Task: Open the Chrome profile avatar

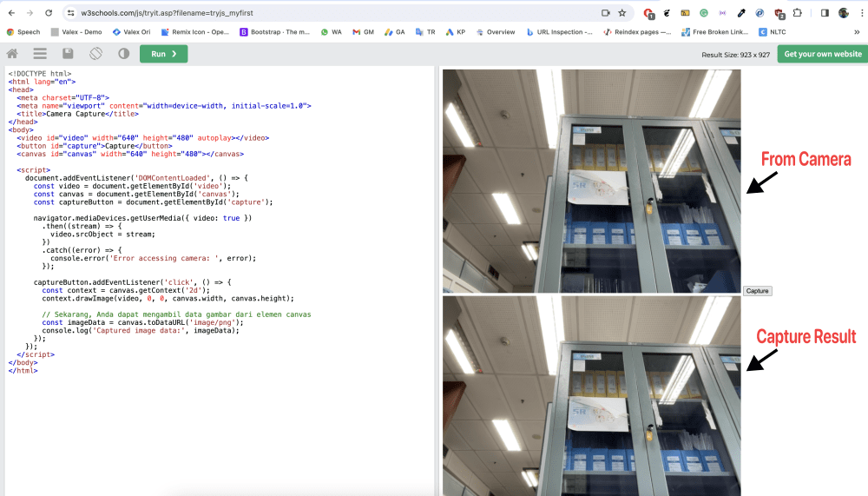Action: tap(844, 13)
